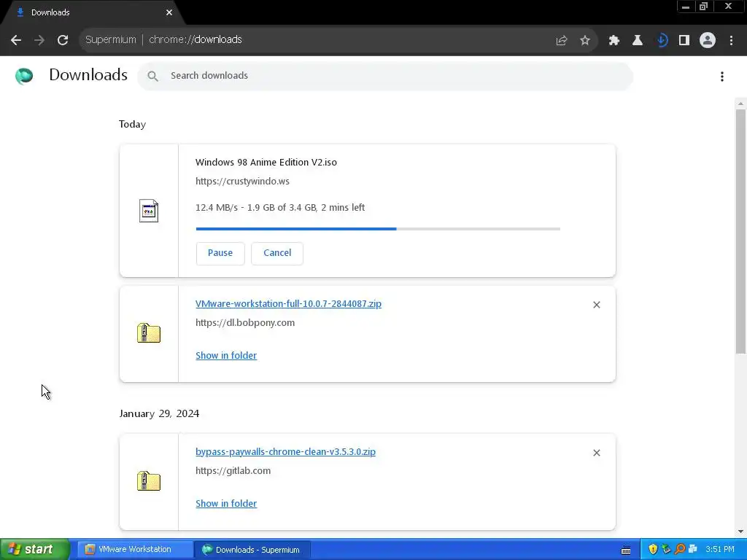The width and height of the screenshot is (747, 560).
Task: Open the on-screen keyboard taskbar icon
Action: 626,550
